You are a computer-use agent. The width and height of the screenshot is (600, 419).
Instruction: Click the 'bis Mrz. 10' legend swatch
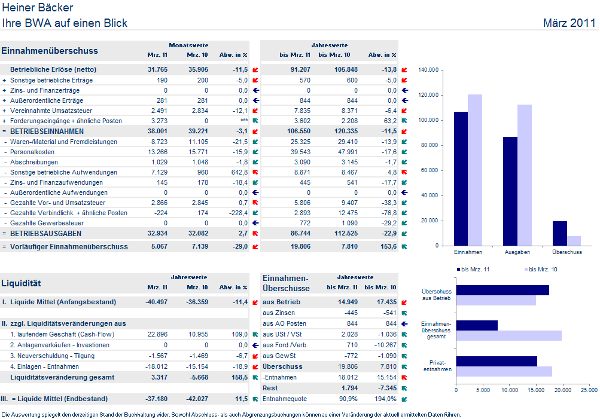(x=526, y=269)
